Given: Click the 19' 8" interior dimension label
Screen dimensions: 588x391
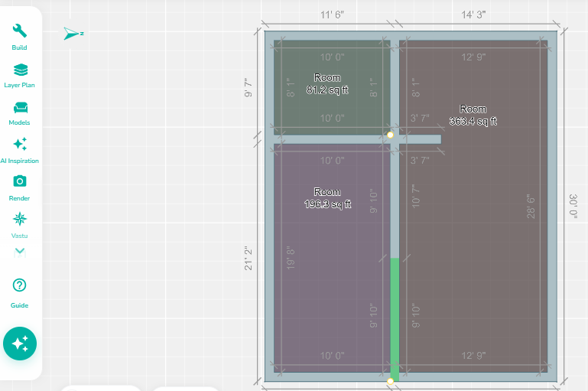Looking at the screenshot, I should tap(291, 258).
